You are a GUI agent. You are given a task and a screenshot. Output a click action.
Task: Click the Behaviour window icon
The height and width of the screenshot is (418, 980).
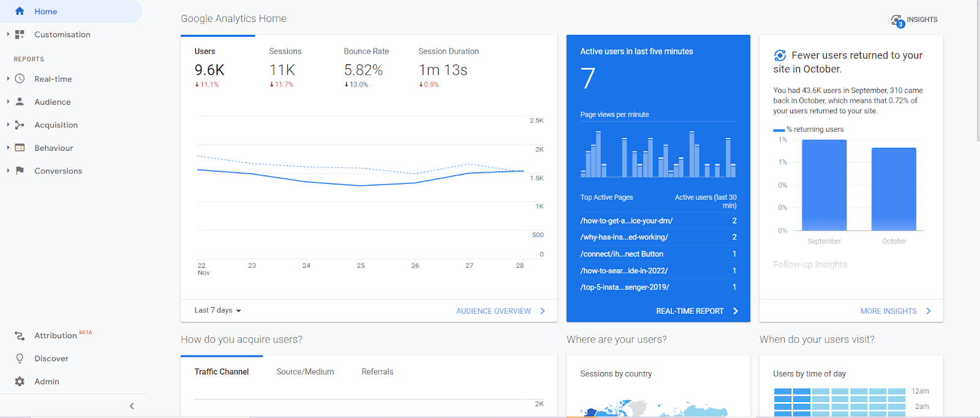pyautogui.click(x=20, y=148)
